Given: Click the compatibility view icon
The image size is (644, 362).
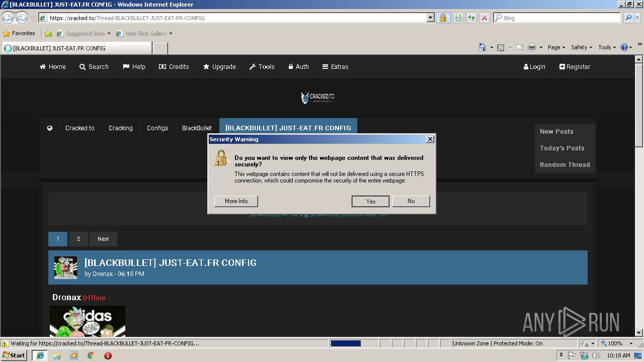Looking at the screenshot, I should pos(458,18).
